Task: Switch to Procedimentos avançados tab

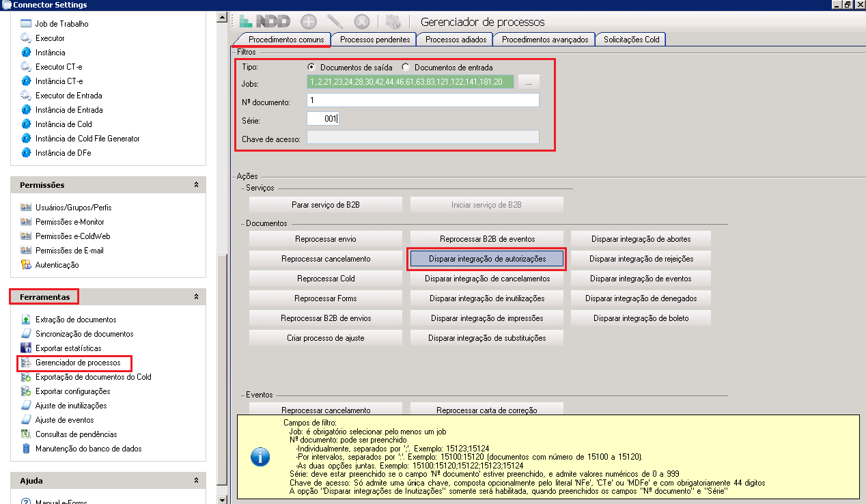Action: click(x=545, y=40)
